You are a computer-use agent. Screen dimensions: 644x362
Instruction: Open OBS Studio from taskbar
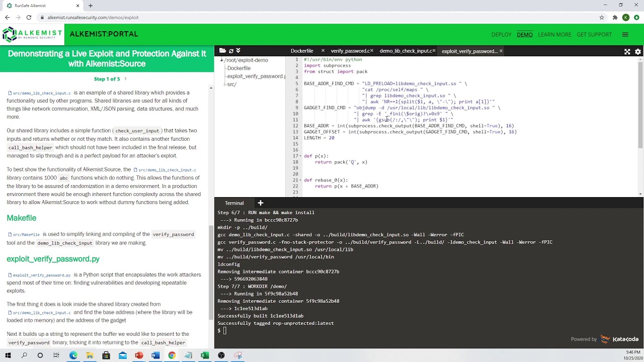[x=221, y=355]
